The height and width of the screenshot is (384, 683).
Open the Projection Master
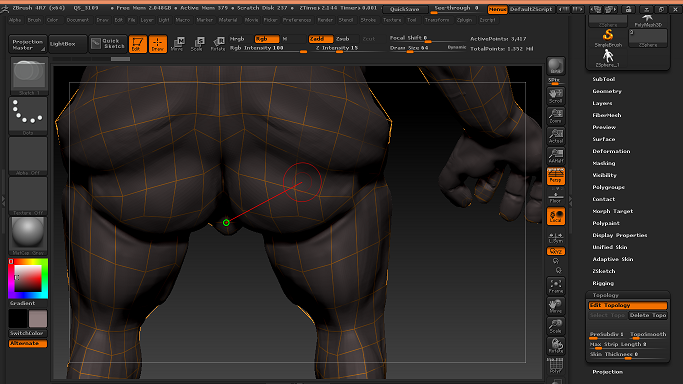(x=28, y=44)
